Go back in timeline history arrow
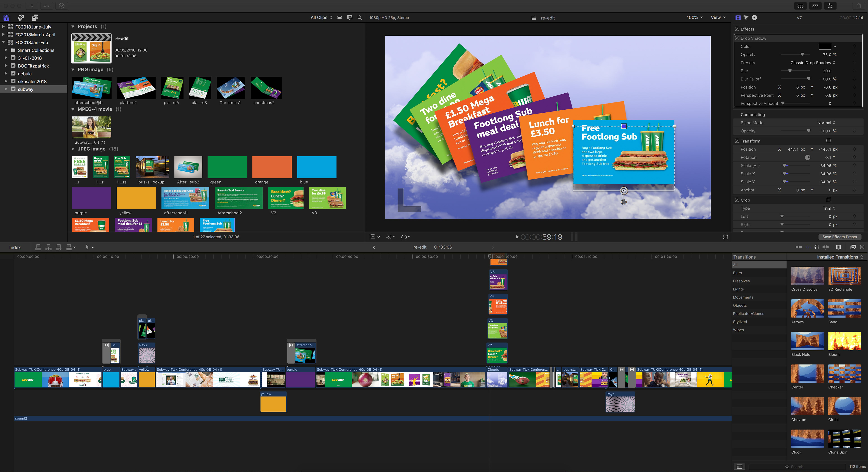The width and height of the screenshot is (868, 472). [374, 247]
